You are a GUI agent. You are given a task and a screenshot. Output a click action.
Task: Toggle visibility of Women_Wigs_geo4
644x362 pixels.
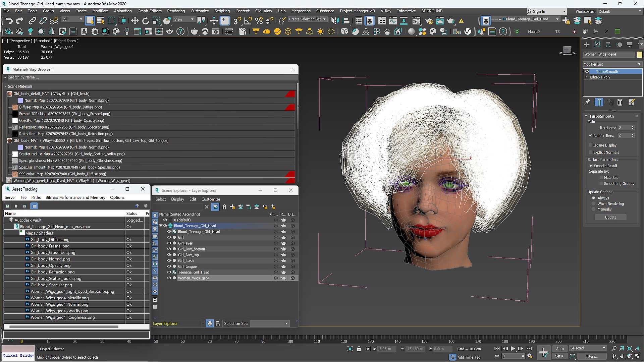tap(169, 278)
